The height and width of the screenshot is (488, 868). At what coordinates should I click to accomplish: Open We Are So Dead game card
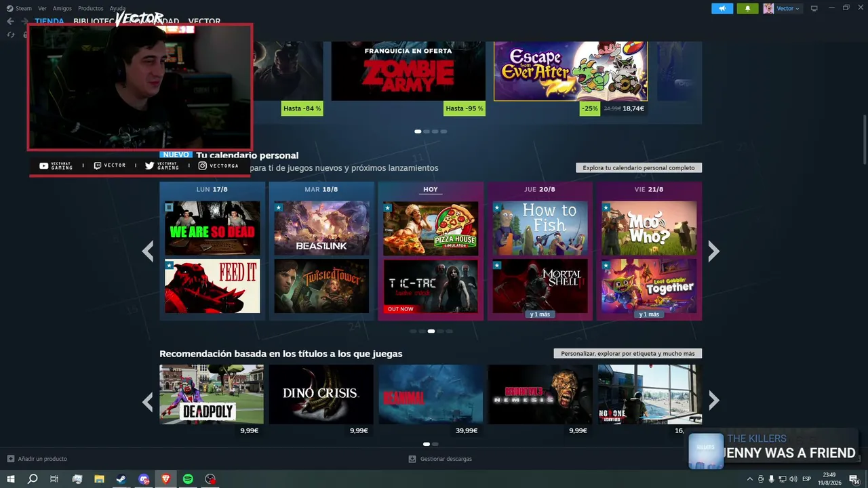pyautogui.click(x=212, y=228)
